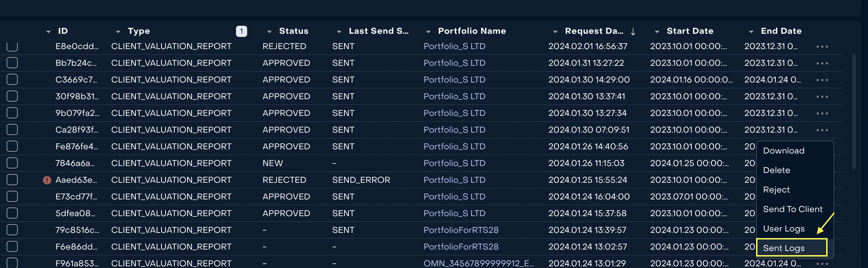
Task: Open the ID column filter dropdown
Action: coord(48,31)
